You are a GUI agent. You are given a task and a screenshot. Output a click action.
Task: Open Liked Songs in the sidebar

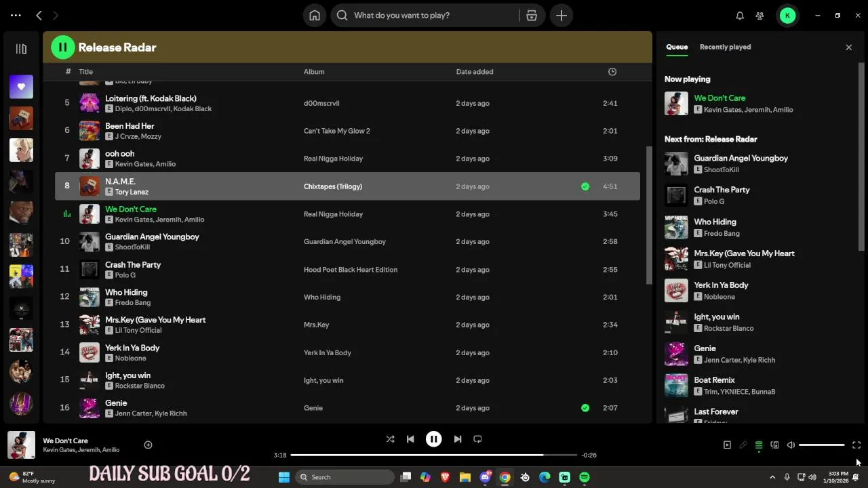21,86
